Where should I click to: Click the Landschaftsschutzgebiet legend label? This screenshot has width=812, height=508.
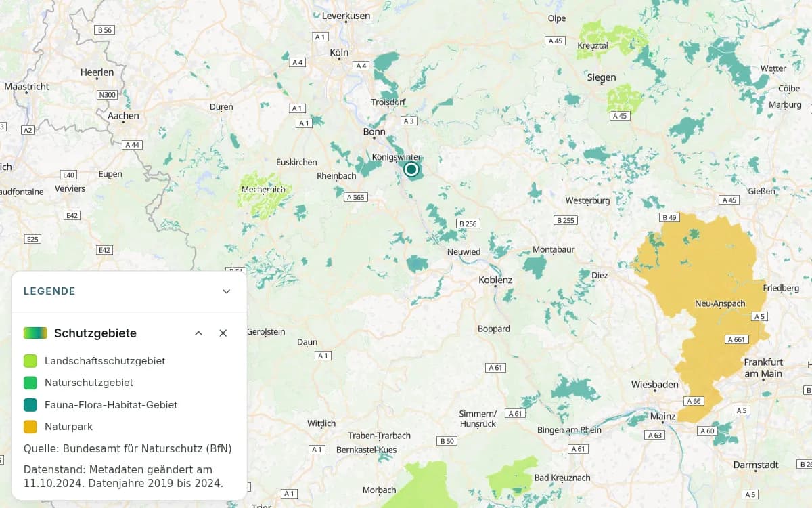click(105, 361)
